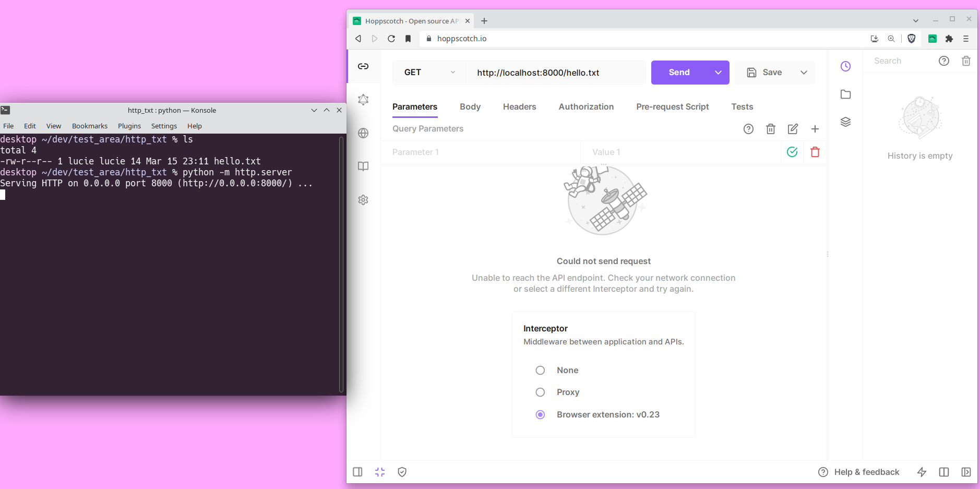The height and width of the screenshot is (489, 980).
Task: Send the GET request
Action: click(679, 73)
